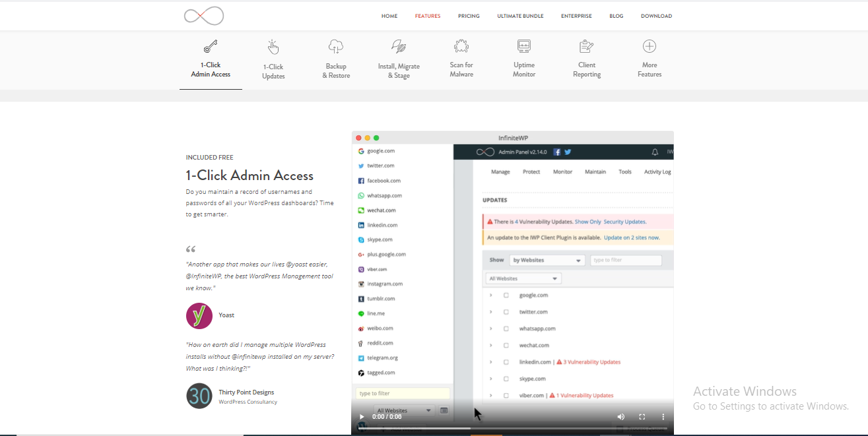
Task: Click the reddit.com favicon in site list
Action: (x=361, y=343)
